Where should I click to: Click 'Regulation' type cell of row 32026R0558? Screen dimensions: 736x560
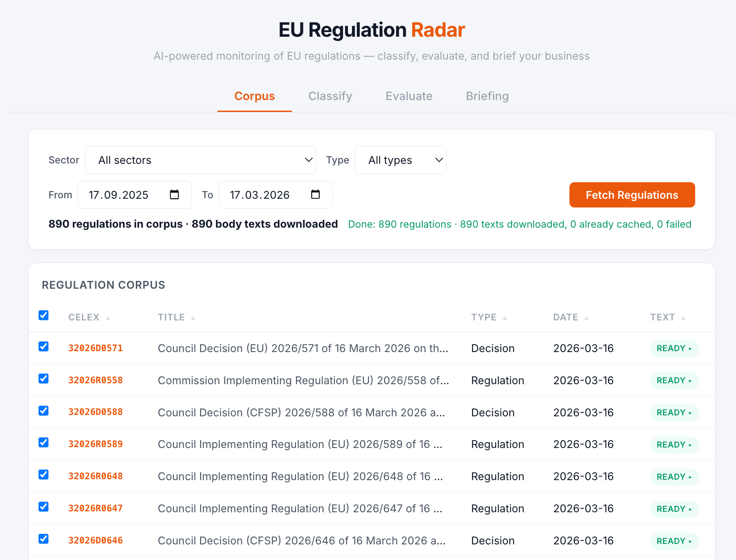coord(498,381)
